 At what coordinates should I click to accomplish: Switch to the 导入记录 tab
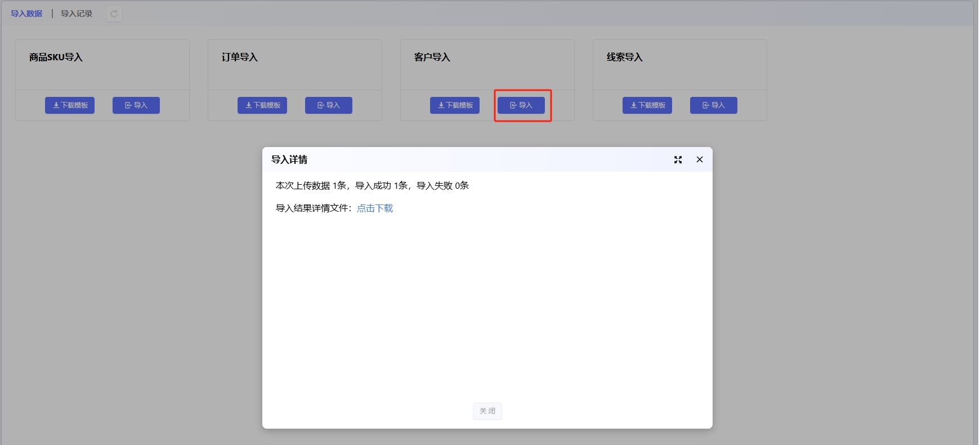(77, 14)
